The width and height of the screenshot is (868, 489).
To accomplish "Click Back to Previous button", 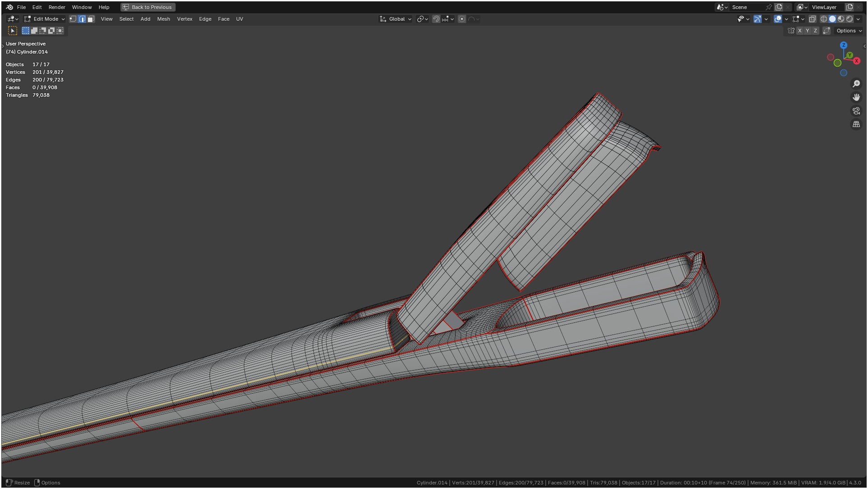I will pyautogui.click(x=147, y=7).
